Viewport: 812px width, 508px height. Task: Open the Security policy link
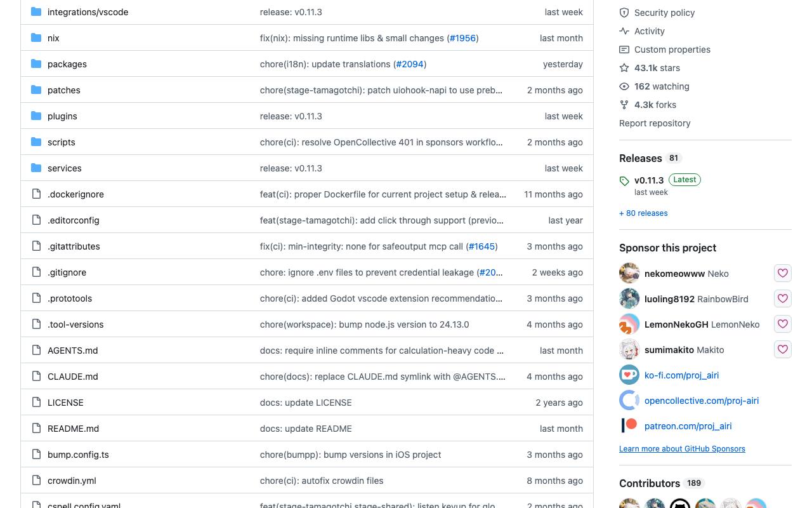pos(664,13)
